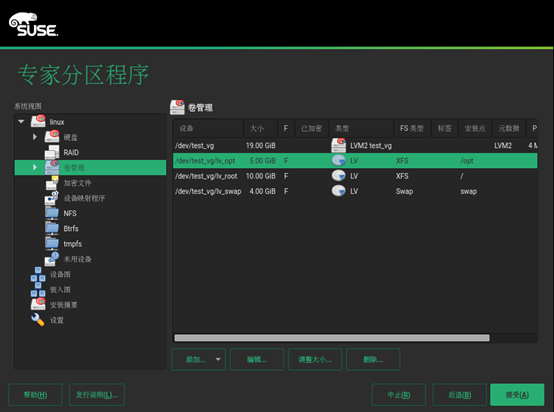This screenshot has height=412, width=554.
Task: Click the 帮助(H) button
Action: (x=35, y=395)
